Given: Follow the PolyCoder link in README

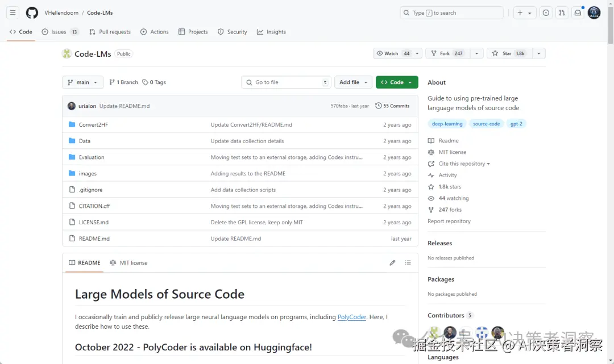Looking at the screenshot, I should (x=352, y=317).
